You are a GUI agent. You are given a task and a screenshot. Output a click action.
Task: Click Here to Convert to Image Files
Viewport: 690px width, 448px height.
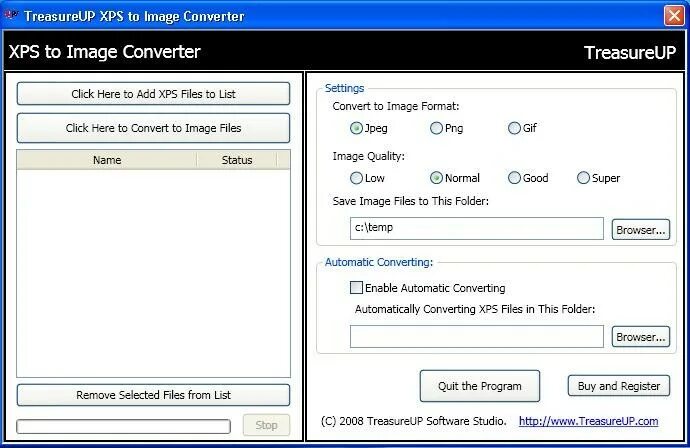point(153,128)
